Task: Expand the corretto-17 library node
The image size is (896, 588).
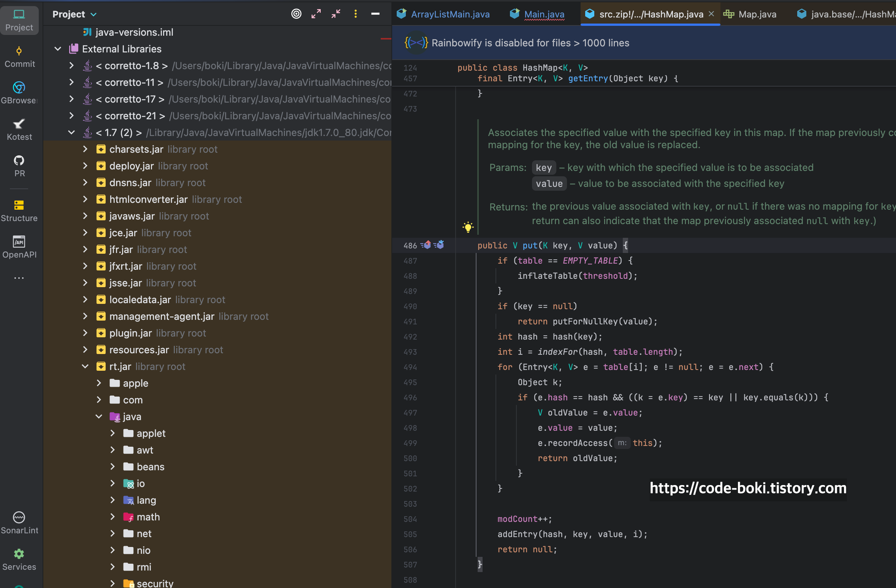Action: pyautogui.click(x=71, y=99)
